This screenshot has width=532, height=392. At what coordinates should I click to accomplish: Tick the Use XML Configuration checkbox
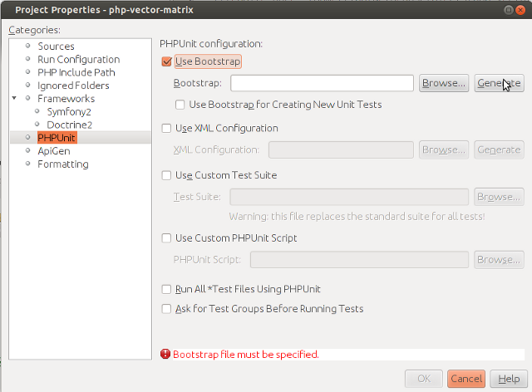click(166, 128)
